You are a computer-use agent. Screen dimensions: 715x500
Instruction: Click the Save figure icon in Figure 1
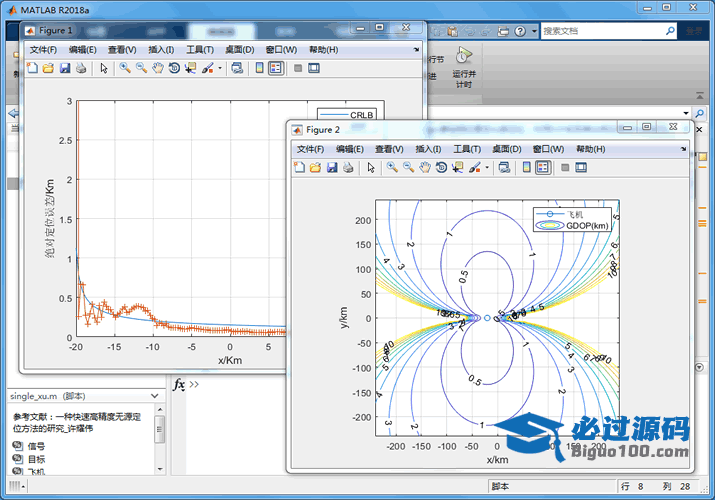pyautogui.click(x=65, y=68)
